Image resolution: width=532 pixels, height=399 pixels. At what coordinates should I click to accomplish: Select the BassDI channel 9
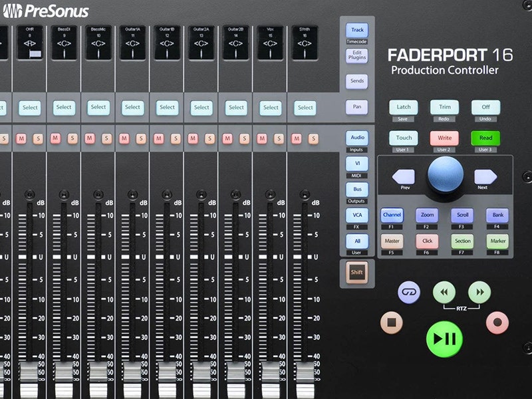point(64,108)
